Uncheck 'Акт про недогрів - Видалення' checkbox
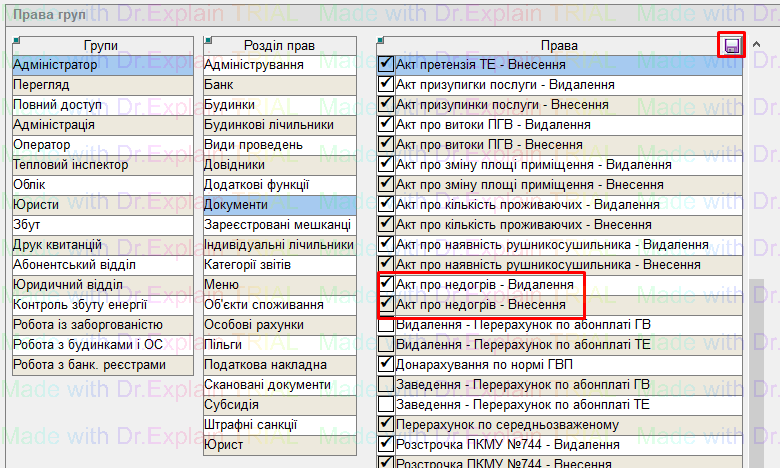The image size is (780, 468). (386, 285)
